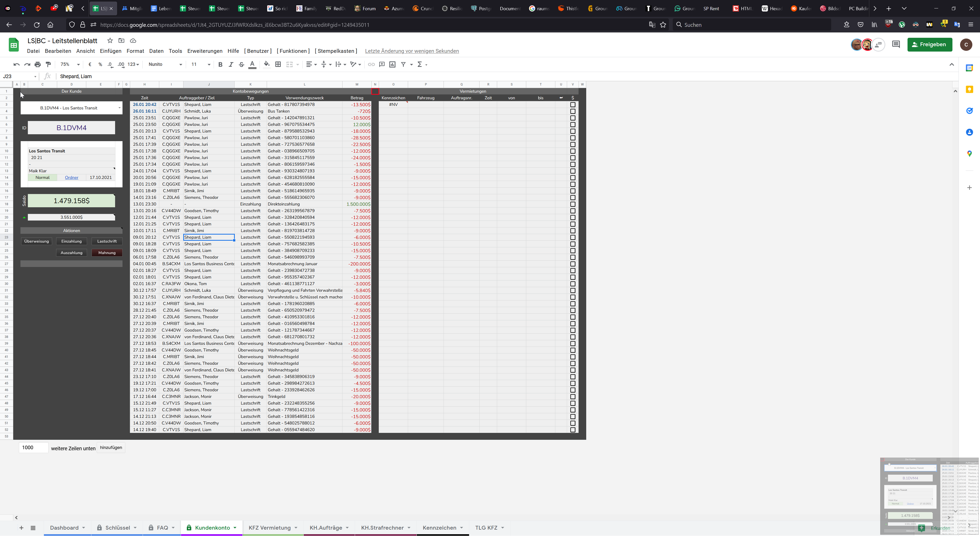
Task: Apply italic formatting
Action: point(231,64)
